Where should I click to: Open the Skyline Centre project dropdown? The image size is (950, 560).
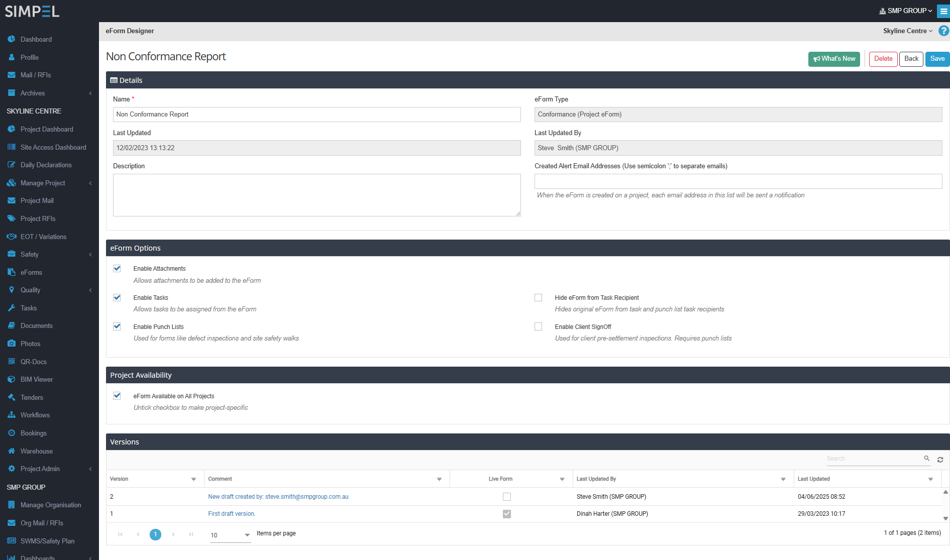click(908, 31)
